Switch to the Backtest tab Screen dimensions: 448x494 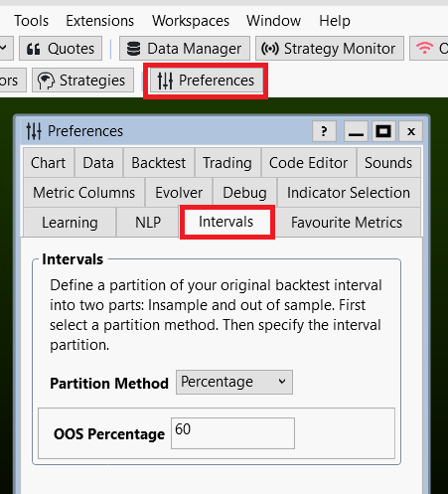coord(159,163)
